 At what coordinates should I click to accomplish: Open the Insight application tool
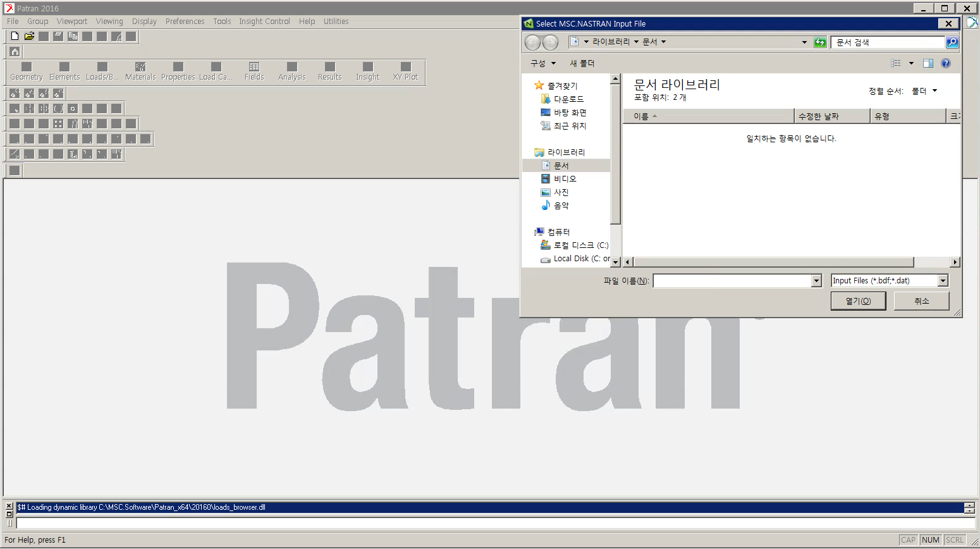pyautogui.click(x=368, y=71)
